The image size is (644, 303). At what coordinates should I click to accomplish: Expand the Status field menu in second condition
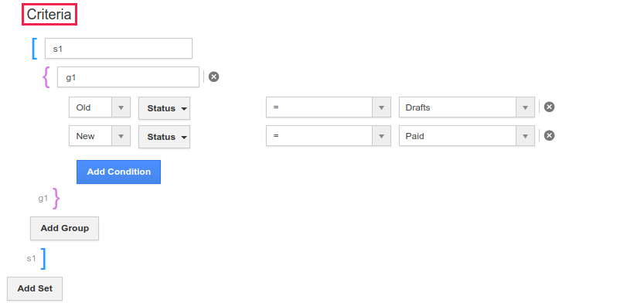(x=164, y=137)
